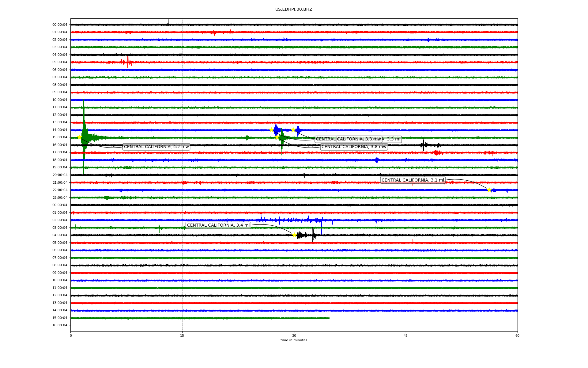This screenshot has height=368, width=588.
Task: Click the yellow star for the 4.2 mw event
Action: click(x=79, y=137)
